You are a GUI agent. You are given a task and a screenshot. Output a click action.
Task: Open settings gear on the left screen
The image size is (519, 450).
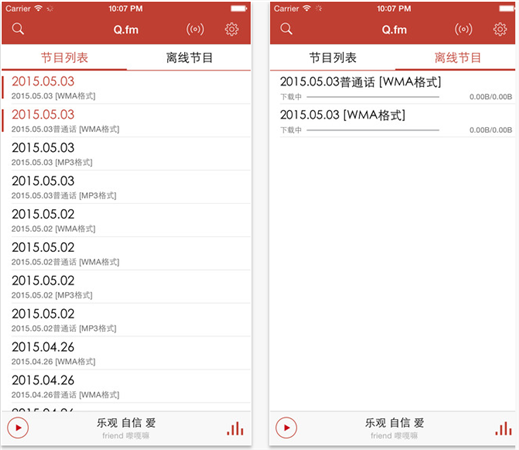click(232, 29)
